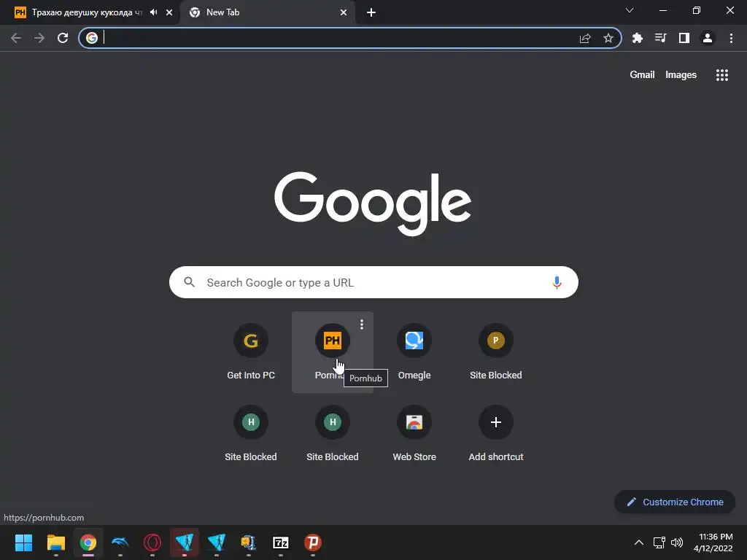Open the media control icon in toolbar
Screen dimensions: 747x560
click(660, 38)
